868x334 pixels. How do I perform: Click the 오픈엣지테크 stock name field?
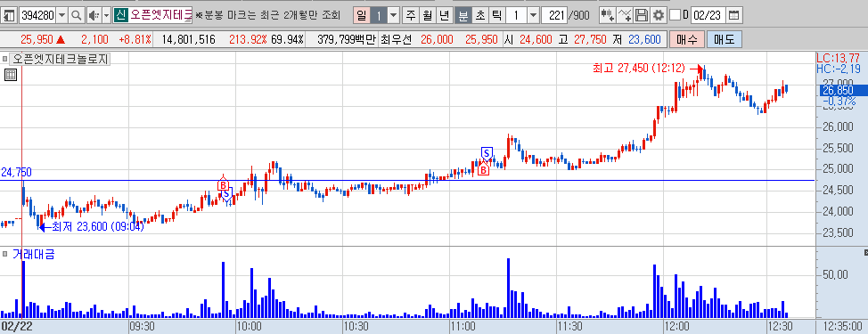tap(160, 15)
